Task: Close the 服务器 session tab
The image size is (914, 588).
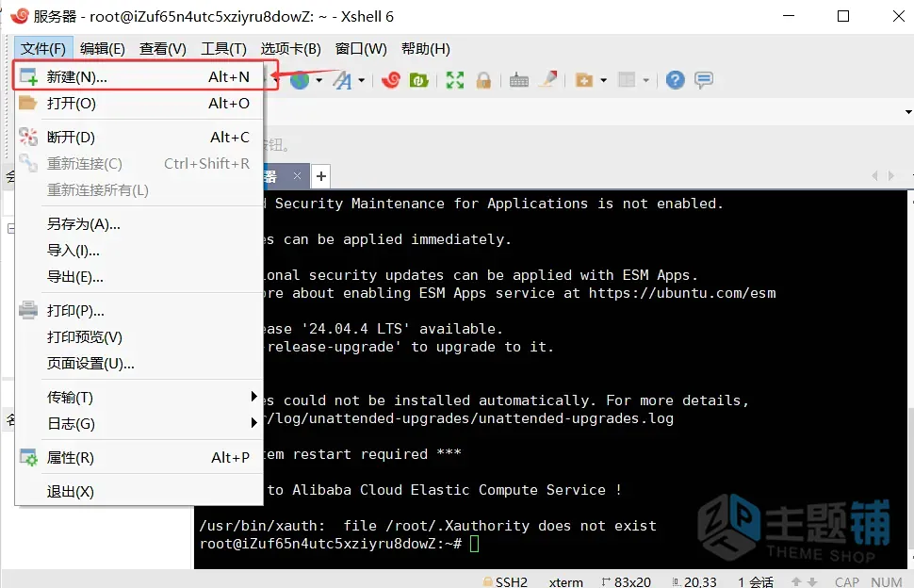Action: (297, 175)
